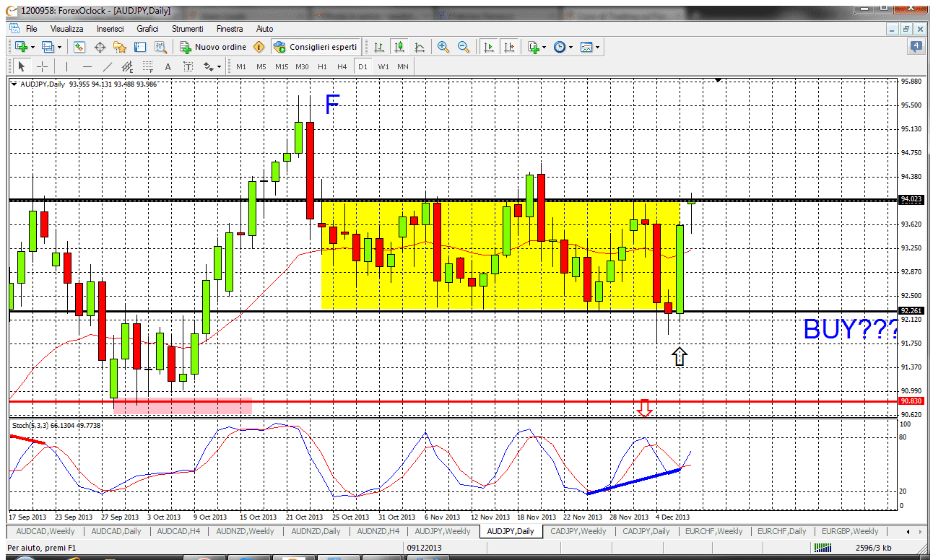Image resolution: width=933 pixels, height=560 pixels.
Task: Switch chart display to line mode
Action: [x=419, y=46]
